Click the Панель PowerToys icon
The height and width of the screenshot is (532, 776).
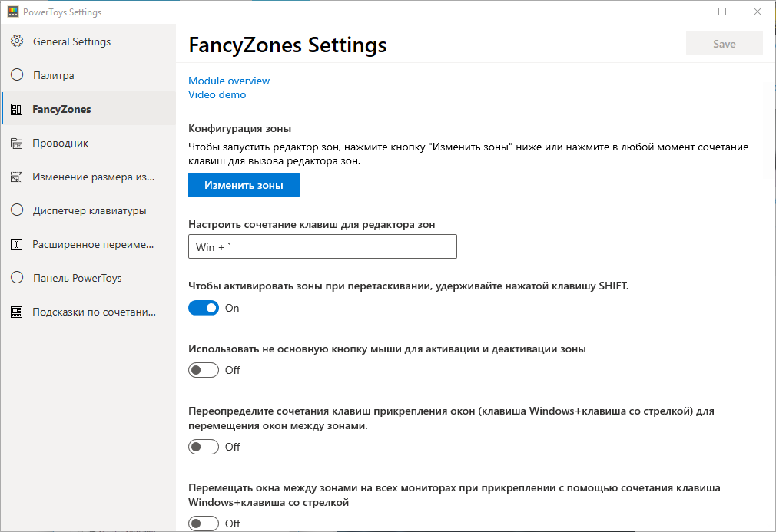point(17,278)
